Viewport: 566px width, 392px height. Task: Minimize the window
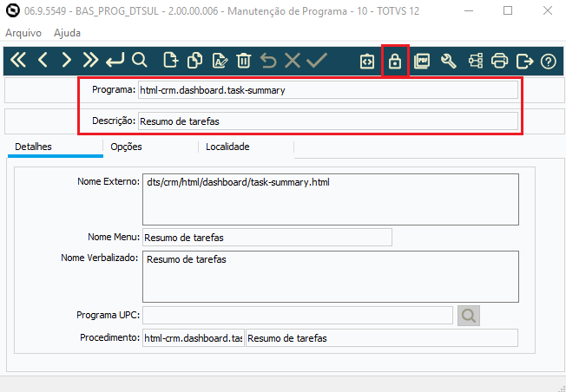pos(467,10)
